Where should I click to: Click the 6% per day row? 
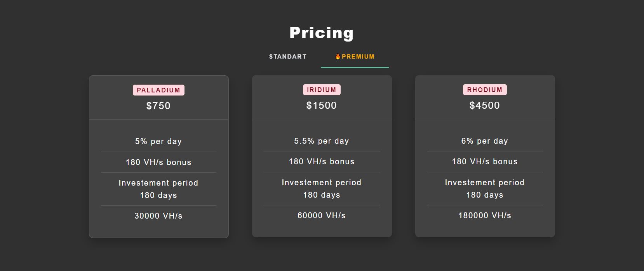[485, 141]
